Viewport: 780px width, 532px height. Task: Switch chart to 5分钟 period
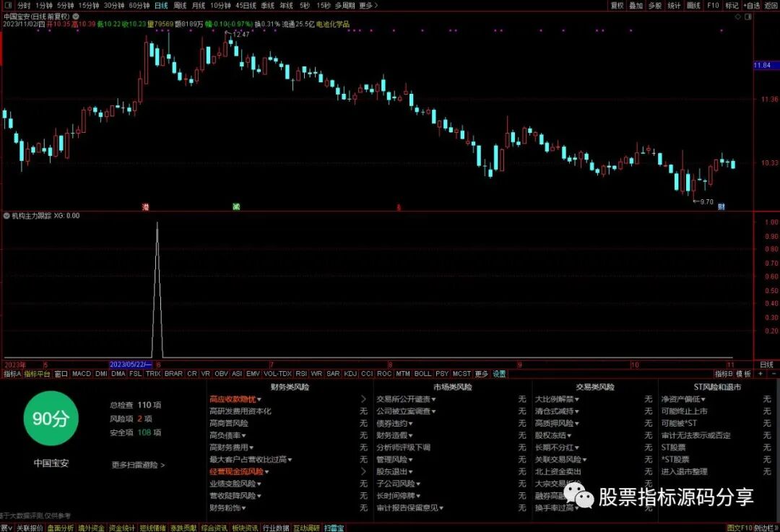coord(65,6)
